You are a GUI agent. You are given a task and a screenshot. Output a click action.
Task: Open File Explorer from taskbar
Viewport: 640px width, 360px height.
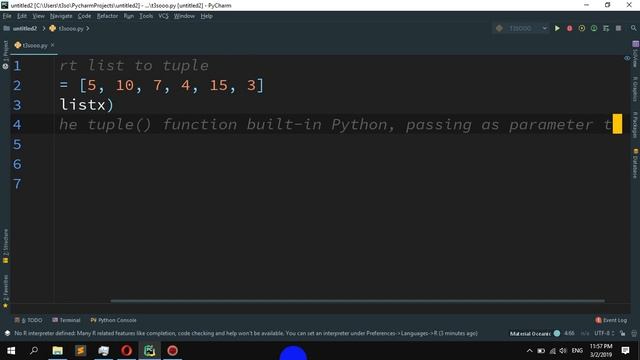(58, 351)
